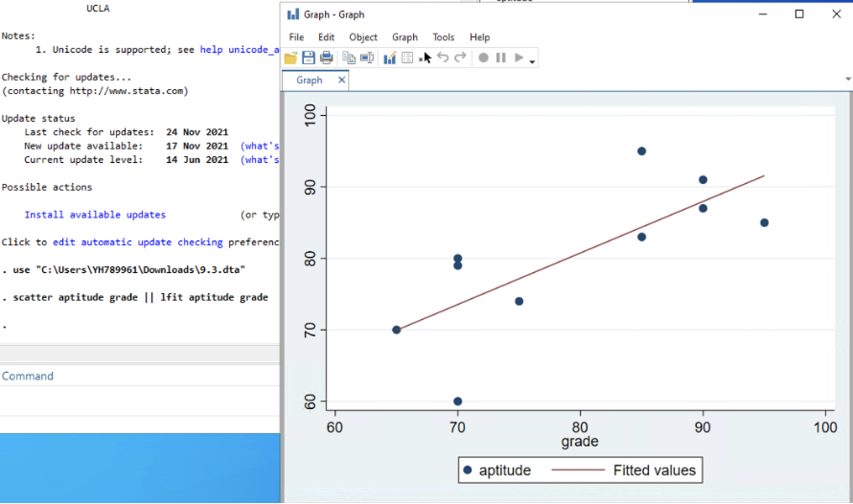Click the 'help unicode_a' link
The image size is (853, 504).
pyautogui.click(x=240, y=50)
